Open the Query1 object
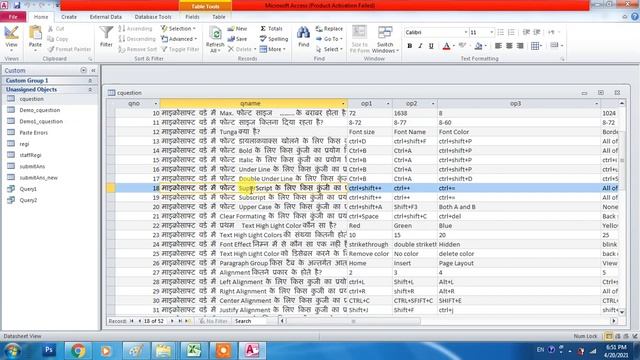 point(28,189)
